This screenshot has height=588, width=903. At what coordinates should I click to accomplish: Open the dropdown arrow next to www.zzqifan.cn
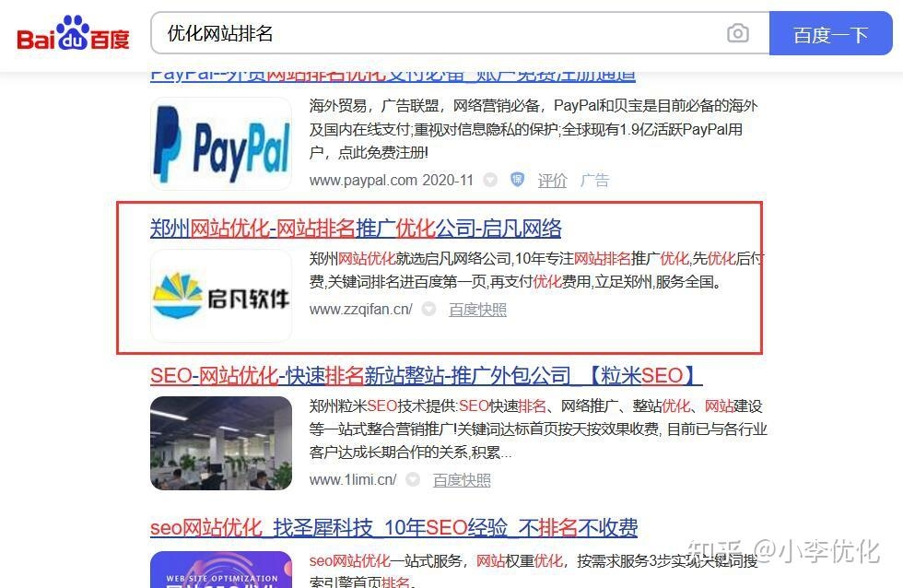428,310
